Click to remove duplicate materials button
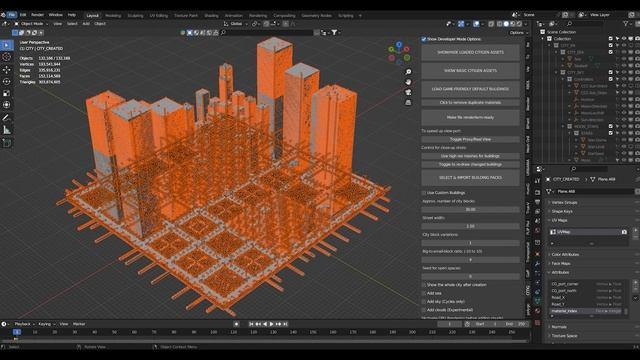 click(470, 102)
